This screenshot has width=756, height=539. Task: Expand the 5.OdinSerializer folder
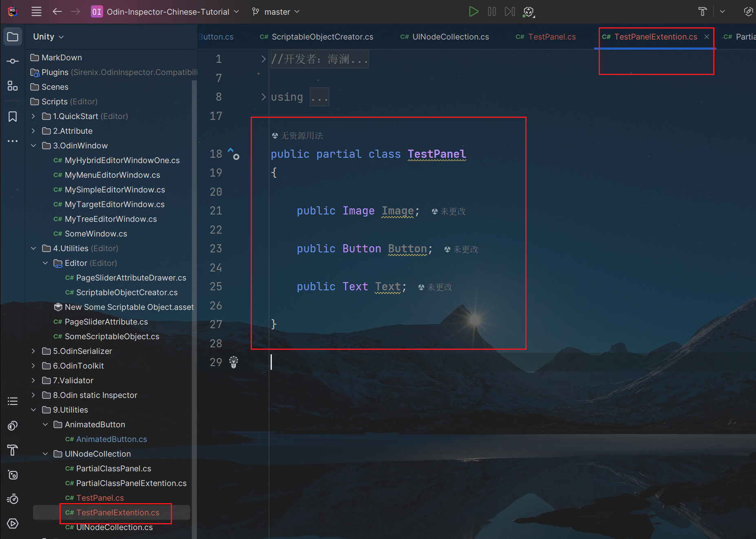[34, 351]
